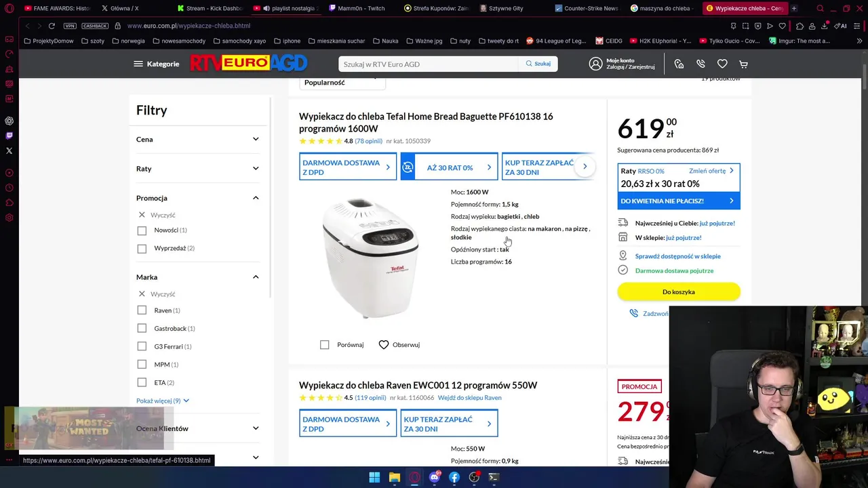The height and width of the screenshot is (488, 868).
Task: Open history clock icon in Opera sidebar
Action: tap(9, 188)
